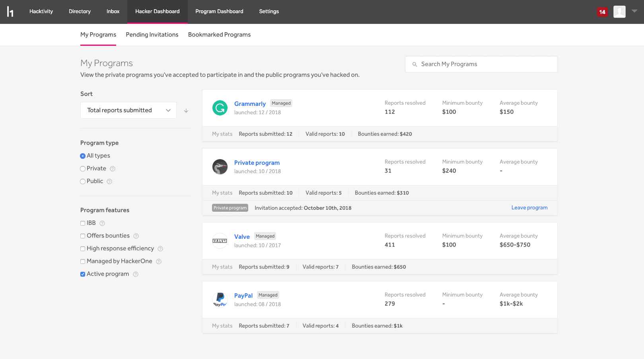644x359 pixels.
Task: Switch to the Pending Invitations tab
Action: [x=152, y=35]
